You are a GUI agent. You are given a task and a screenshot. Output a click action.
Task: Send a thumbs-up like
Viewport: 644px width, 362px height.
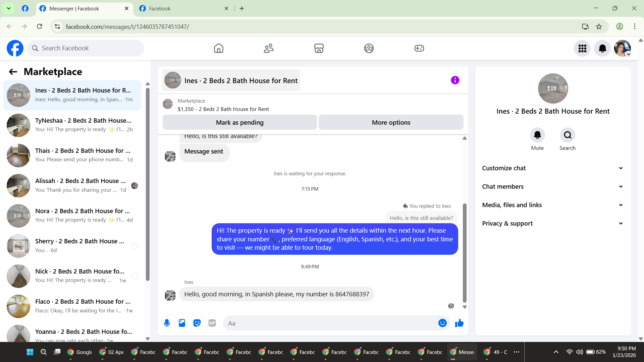459,323
